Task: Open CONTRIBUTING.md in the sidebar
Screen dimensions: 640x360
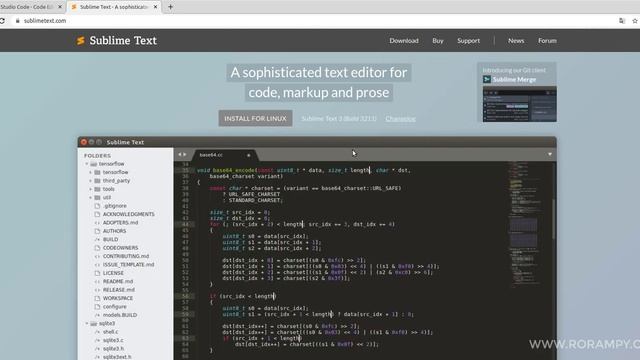Action: tap(126, 256)
